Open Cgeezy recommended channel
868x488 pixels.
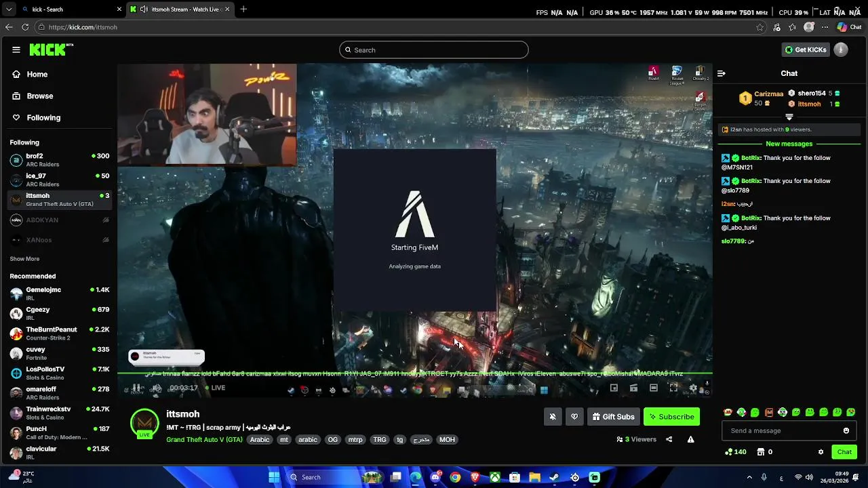pos(60,313)
